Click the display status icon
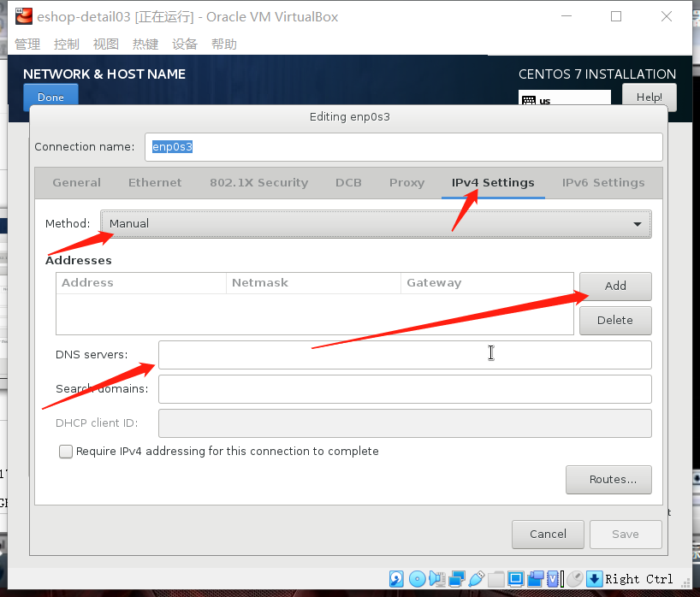Viewport: 700px width, 597px height. click(516, 579)
